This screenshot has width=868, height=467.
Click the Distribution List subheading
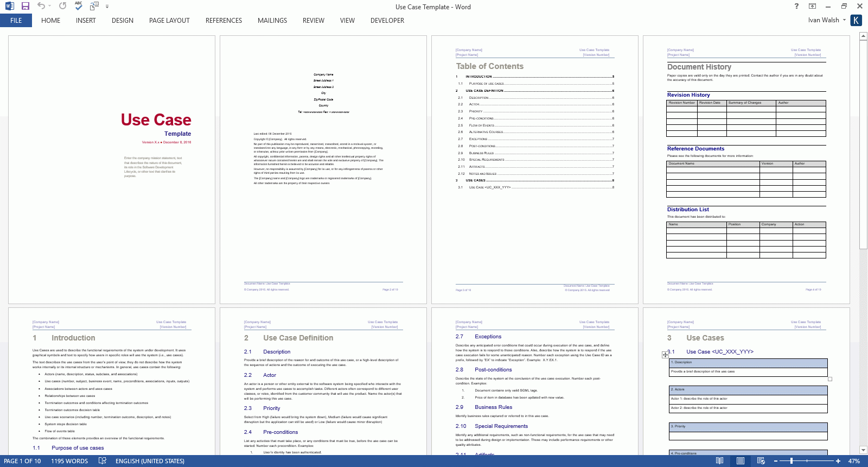tap(688, 209)
